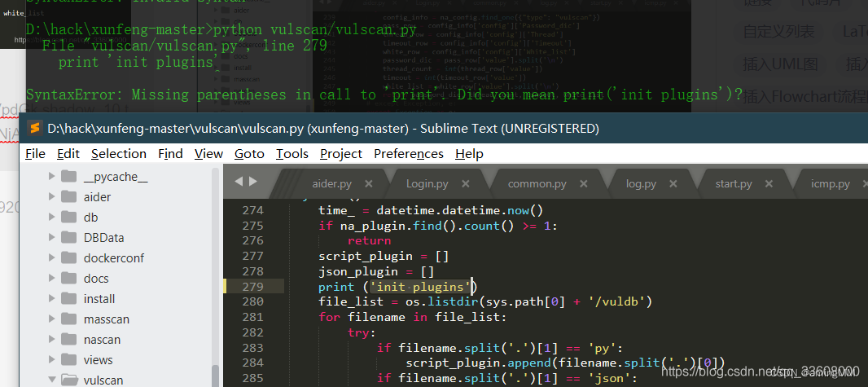Close the start.py tab
Image resolution: width=868 pixels, height=387 pixels.
pos(769,184)
